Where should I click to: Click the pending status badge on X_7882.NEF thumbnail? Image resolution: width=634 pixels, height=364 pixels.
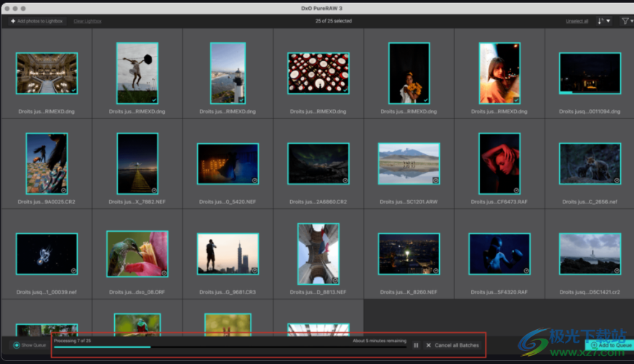[x=154, y=190]
